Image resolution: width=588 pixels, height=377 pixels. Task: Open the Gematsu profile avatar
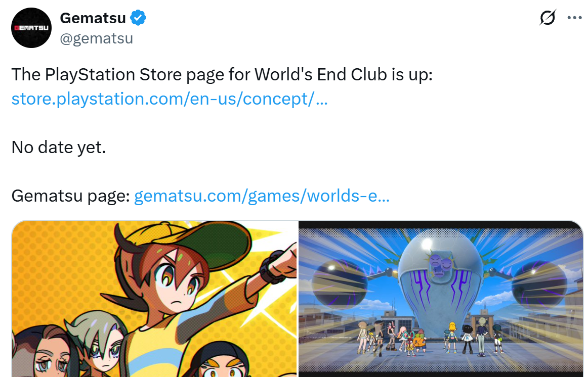pos(31,28)
